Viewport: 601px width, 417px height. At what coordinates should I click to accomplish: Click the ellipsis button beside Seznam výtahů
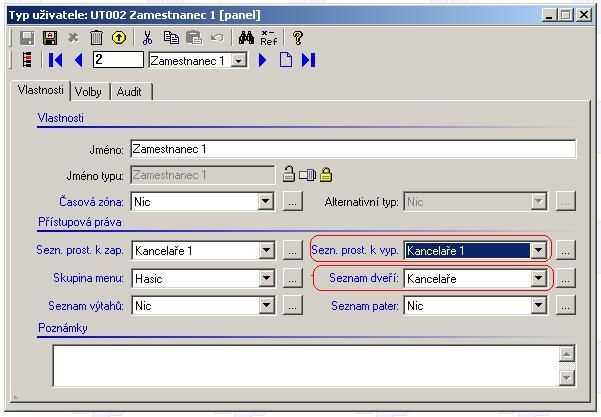click(292, 306)
